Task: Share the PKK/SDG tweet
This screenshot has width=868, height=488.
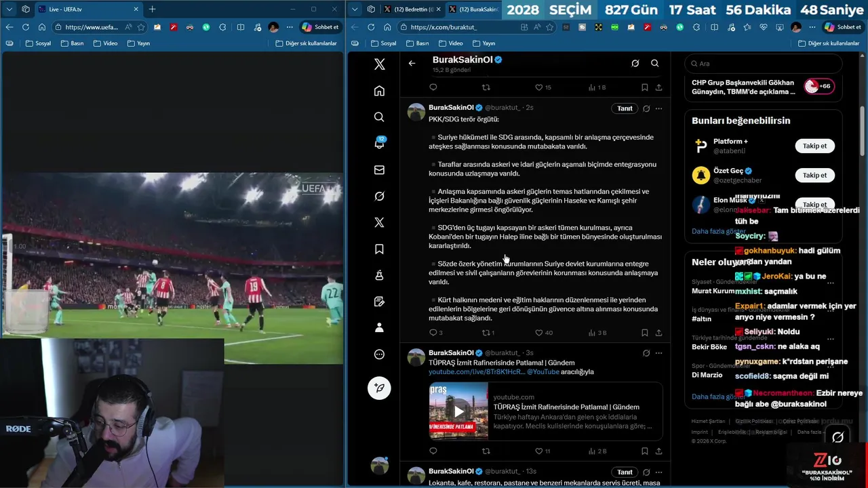Action: click(658, 333)
